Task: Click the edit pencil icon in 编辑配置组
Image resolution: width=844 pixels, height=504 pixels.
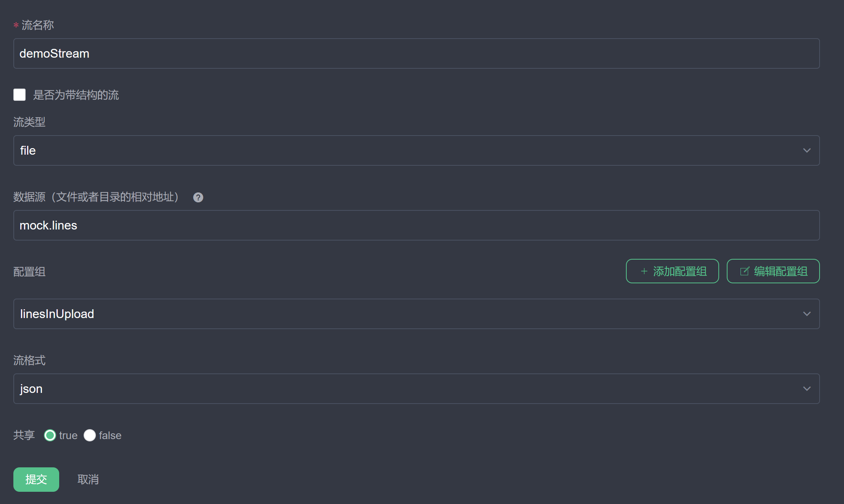Action: 745,271
